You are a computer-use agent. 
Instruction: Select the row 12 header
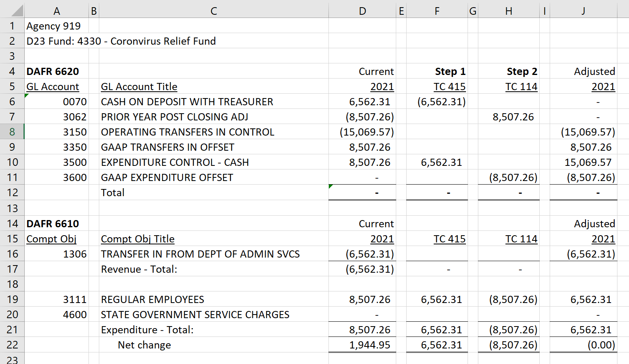(x=12, y=193)
